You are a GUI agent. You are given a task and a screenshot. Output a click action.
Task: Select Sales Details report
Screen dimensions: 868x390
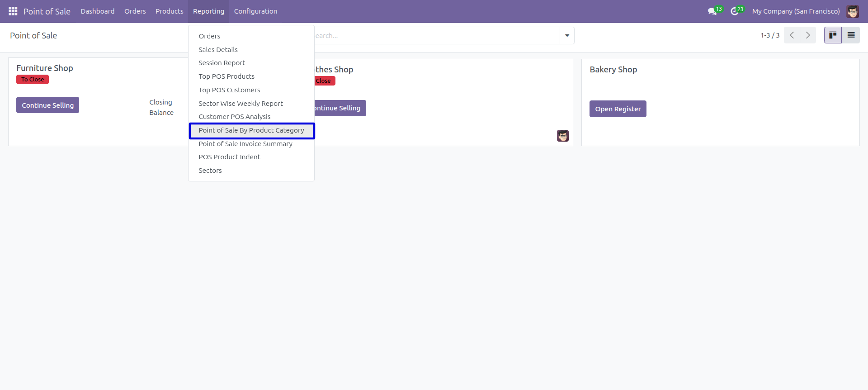251,50
